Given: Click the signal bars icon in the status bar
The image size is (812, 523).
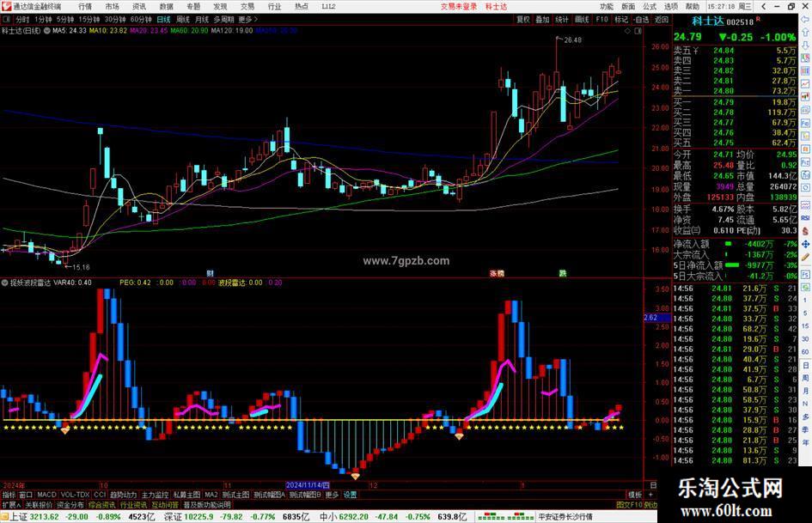Looking at the screenshot, I should point(505,517).
